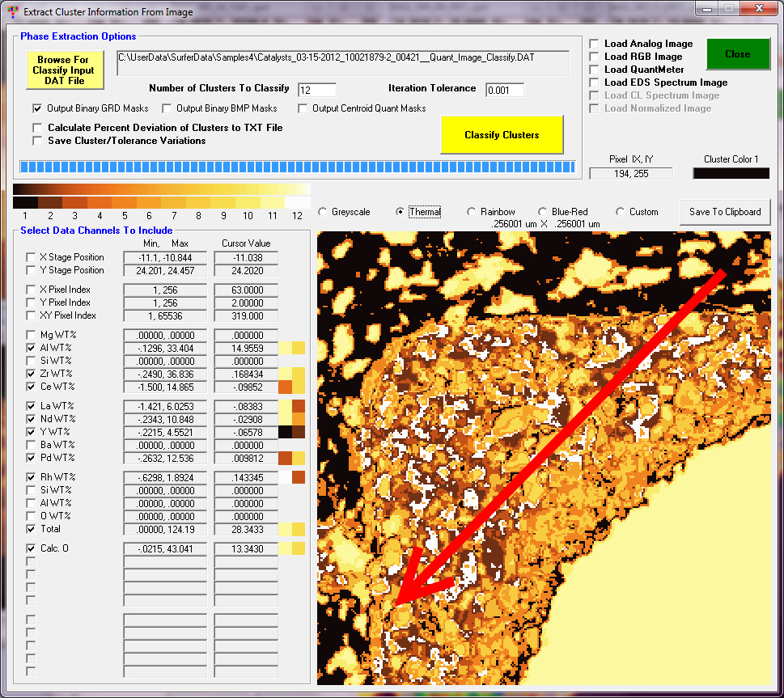
Task: Enable Output Binary BMP Masks
Action: point(167,108)
